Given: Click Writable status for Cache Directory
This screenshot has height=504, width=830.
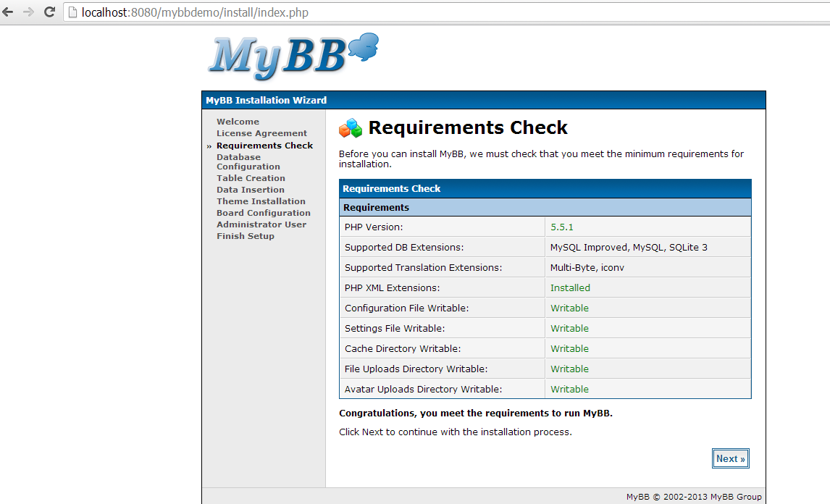Looking at the screenshot, I should (x=569, y=349).
